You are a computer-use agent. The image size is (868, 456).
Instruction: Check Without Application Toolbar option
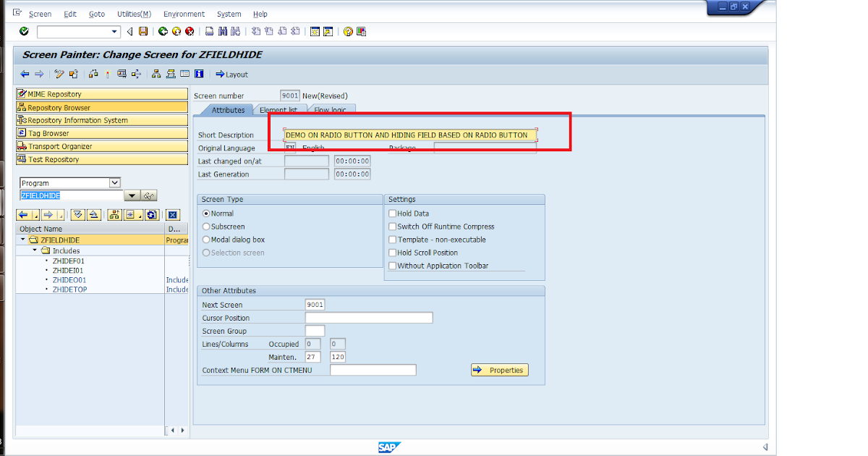(x=392, y=265)
